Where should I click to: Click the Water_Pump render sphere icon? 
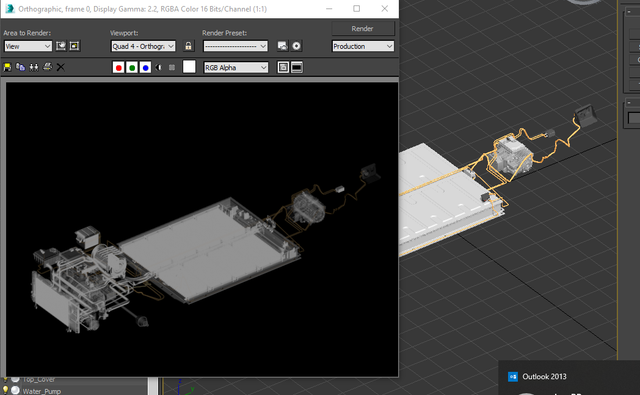15,390
